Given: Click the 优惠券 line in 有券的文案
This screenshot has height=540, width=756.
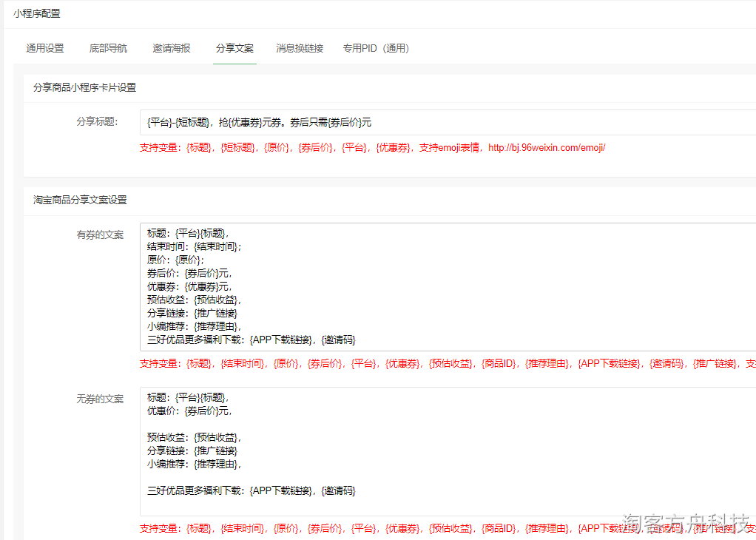Looking at the screenshot, I should 189,286.
